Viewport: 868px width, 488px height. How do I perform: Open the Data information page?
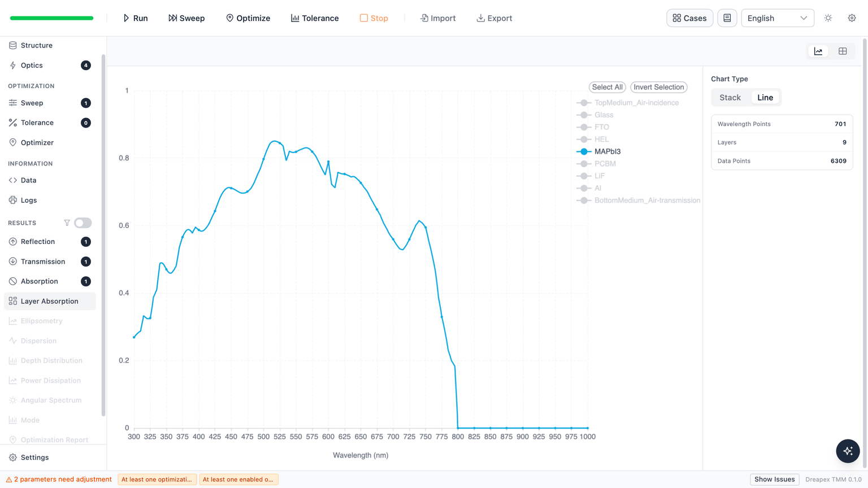(x=50, y=180)
